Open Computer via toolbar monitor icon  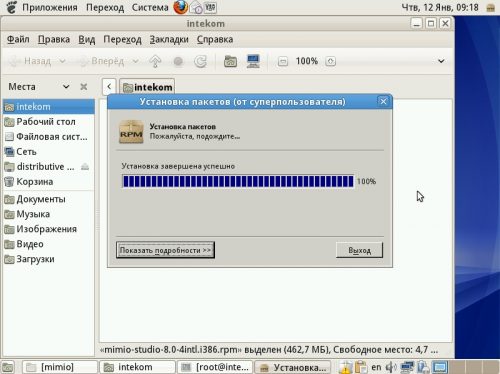[253, 61]
